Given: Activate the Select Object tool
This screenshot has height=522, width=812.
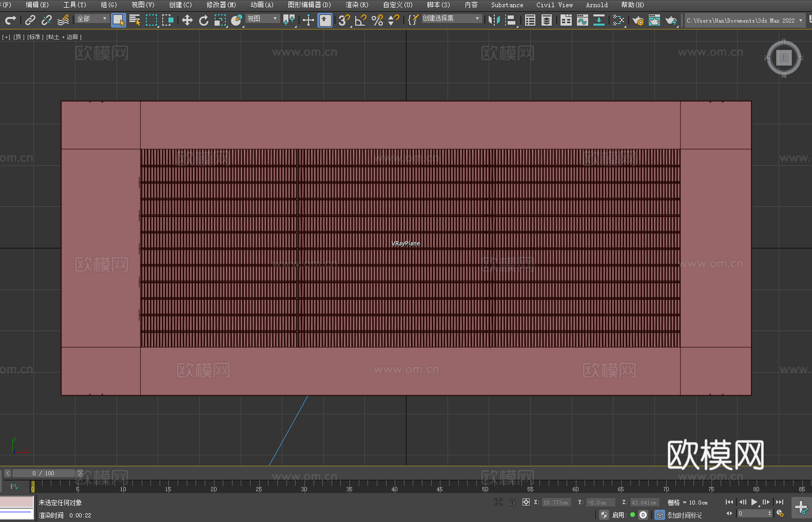Looking at the screenshot, I should [119, 20].
